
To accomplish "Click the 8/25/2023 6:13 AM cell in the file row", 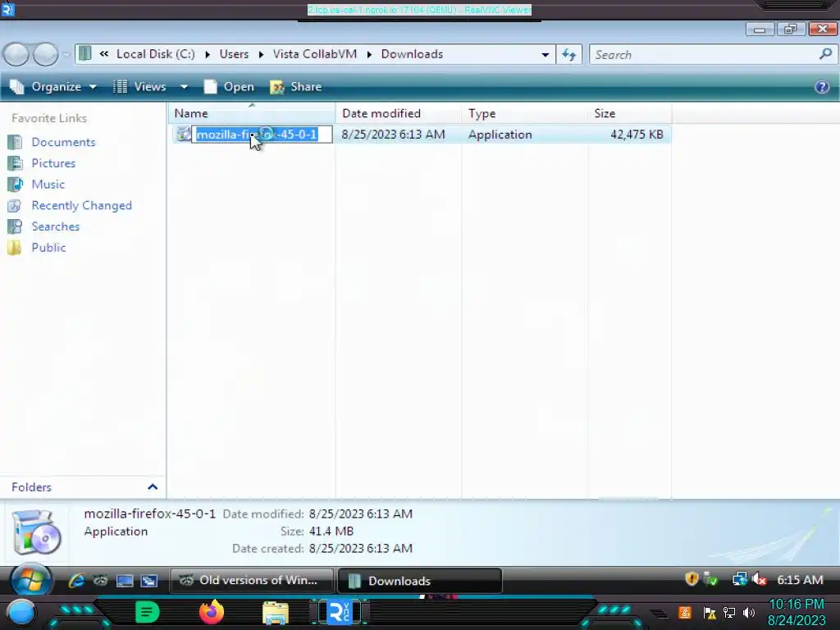I will (393, 135).
